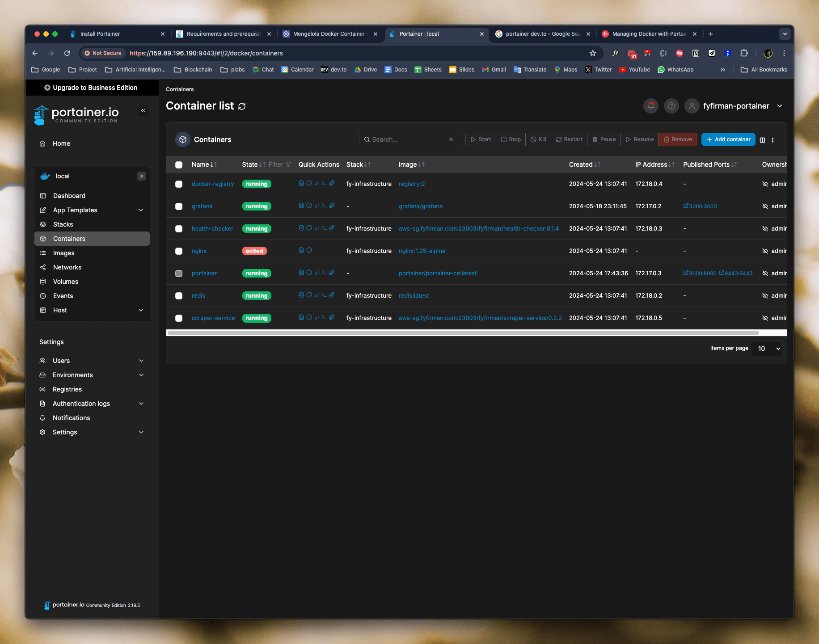Click Upgrade to Business Edition
The height and width of the screenshot is (644, 819).
(x=91, y=88)
